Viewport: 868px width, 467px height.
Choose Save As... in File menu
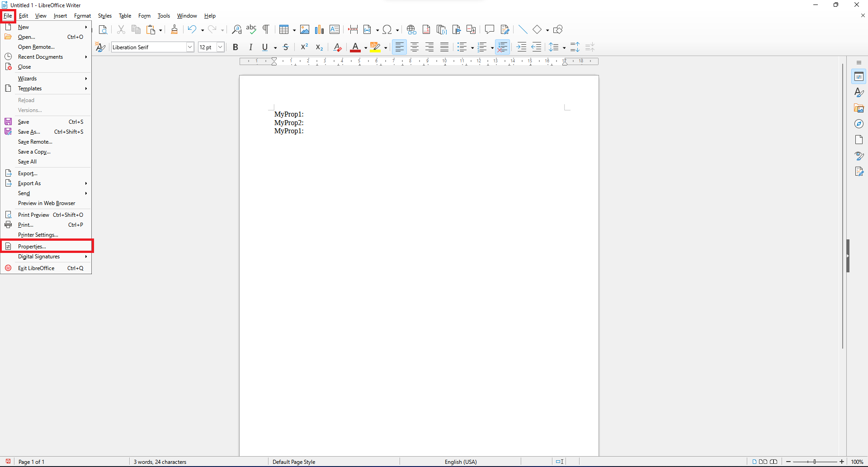point(46,132)
